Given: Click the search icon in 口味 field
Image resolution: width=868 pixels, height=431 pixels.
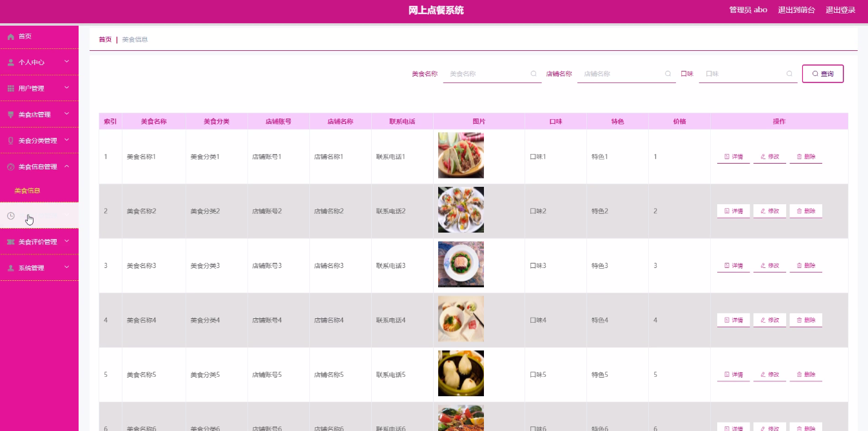Looking at the screenshot, I should coord(789,74).
